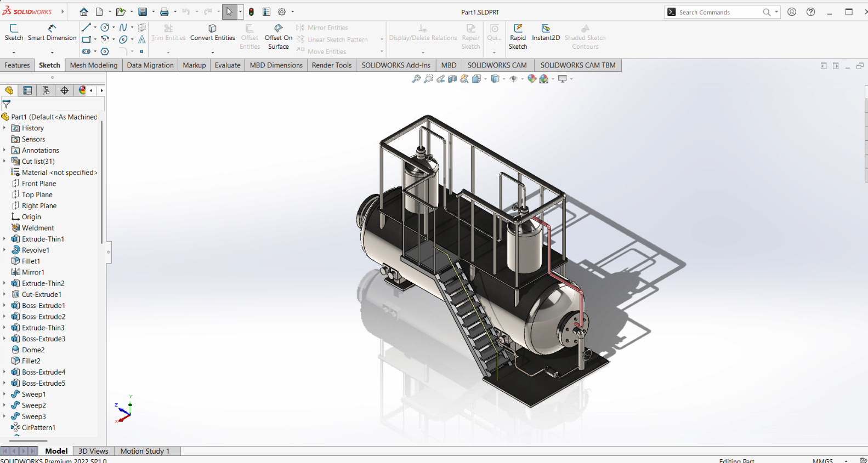The height and width of the screenshot is (463, 868).
Task: Select the Circle sketch tool
Action: point(105,27)
